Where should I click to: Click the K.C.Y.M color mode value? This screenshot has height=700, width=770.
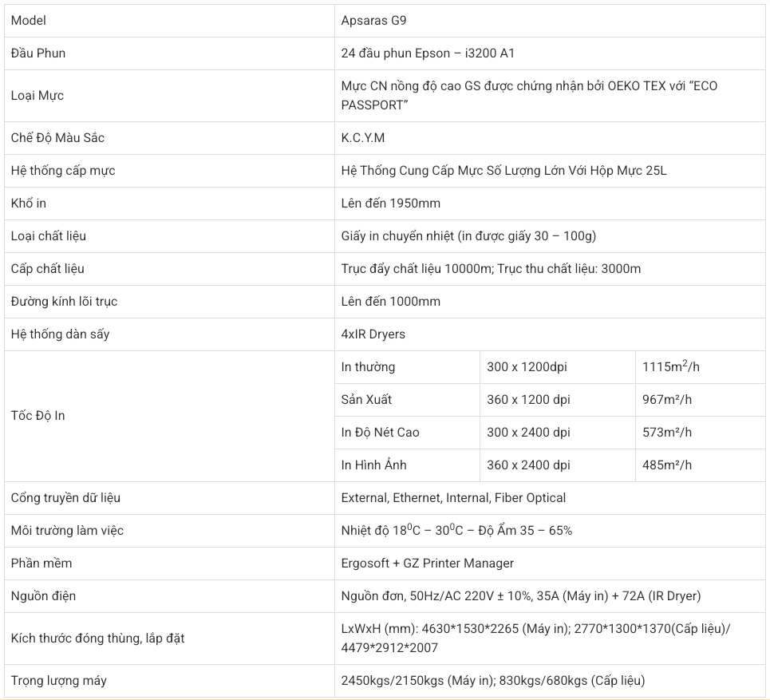coord(363,137)
